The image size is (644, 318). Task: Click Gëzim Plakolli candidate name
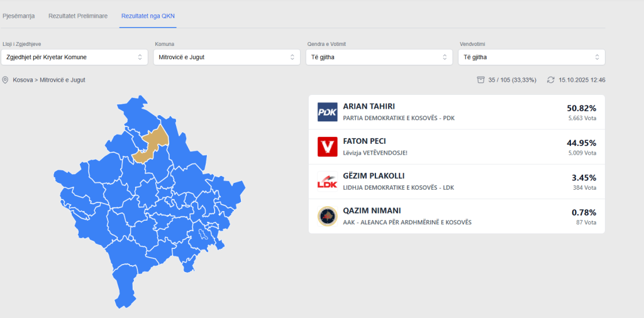tap(374, 176)
